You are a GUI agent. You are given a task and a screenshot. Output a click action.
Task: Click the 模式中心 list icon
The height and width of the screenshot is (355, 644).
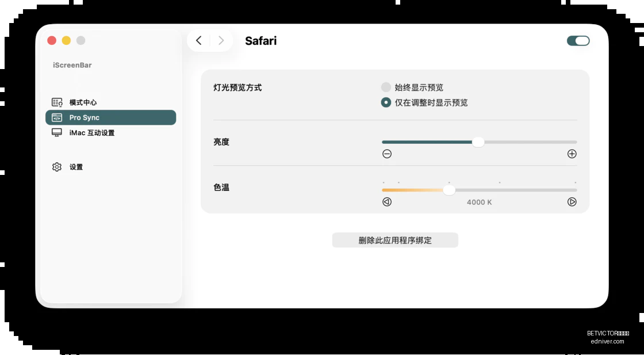pyautogui.click(x=57, y=102)
